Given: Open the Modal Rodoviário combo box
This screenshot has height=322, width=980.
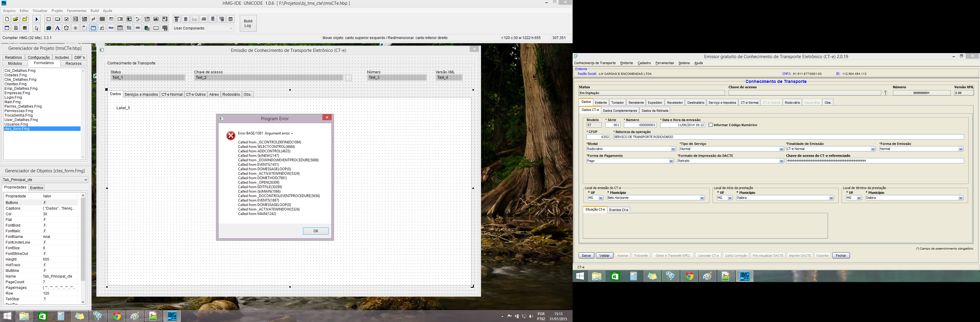Looking at the screenshot, I should 673,149.
